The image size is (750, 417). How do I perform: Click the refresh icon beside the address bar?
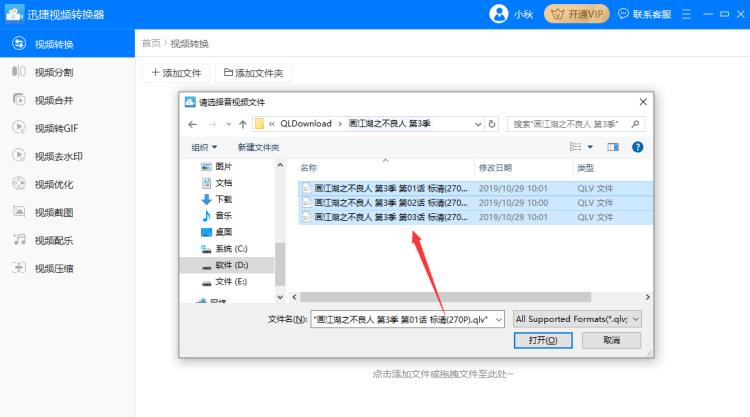[492, 124]
